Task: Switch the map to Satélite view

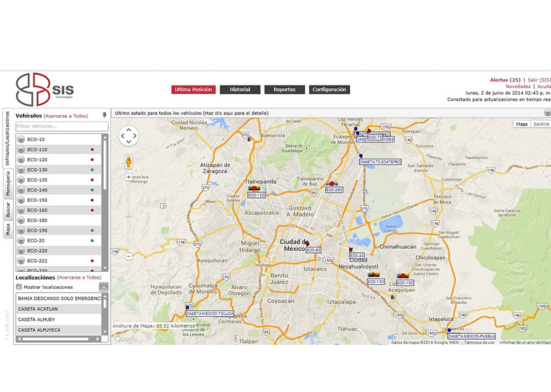Action: (541, 124)
